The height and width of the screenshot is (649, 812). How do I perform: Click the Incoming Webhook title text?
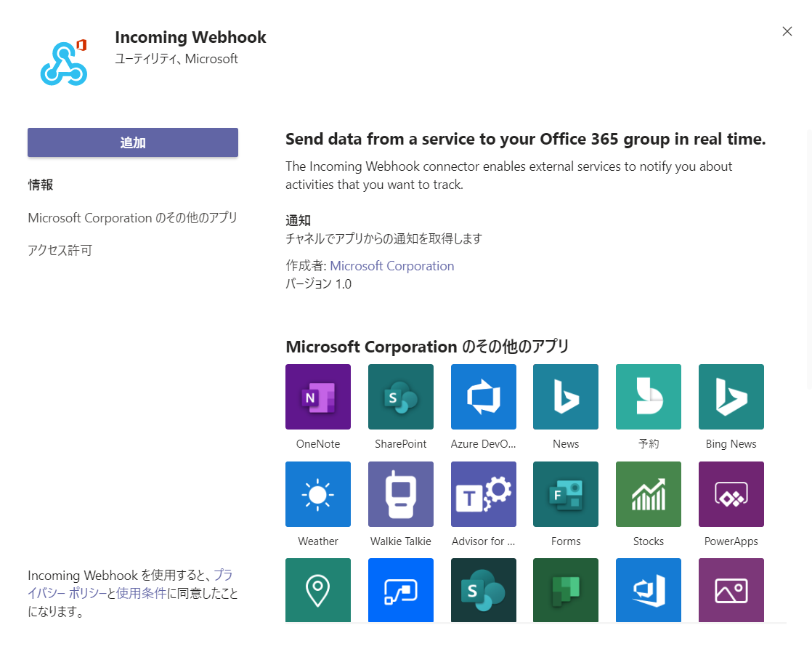pyautogui.click(x=190, y=37)
